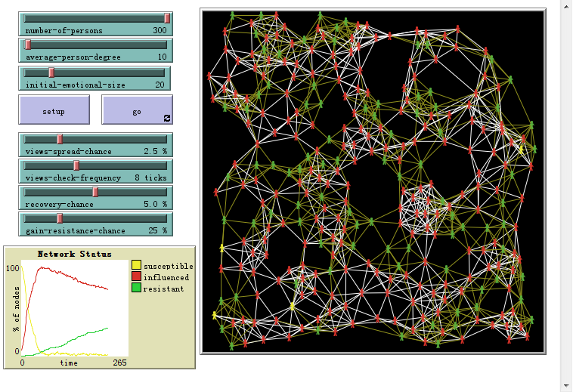Click the forever-loop arrows icon on go
Image resolution: width=573 pixels, height=392 pixels.
click(x=167, y=118)
